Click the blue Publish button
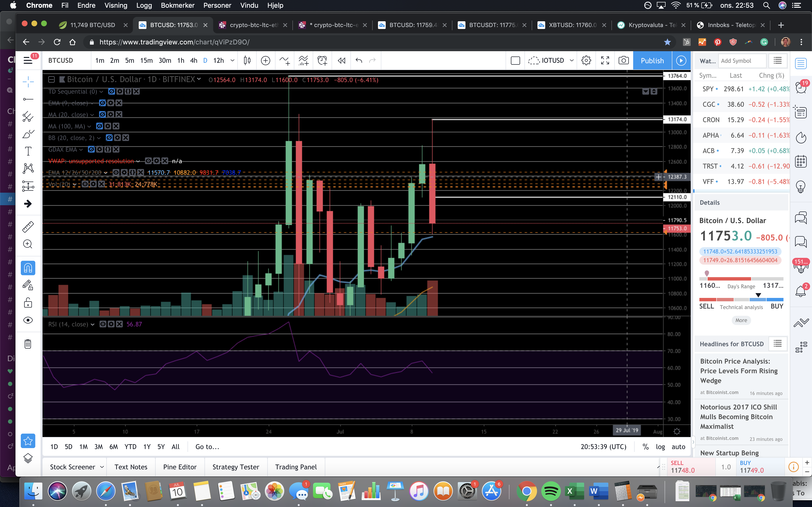This screenshot has height=507, width=812. 652,61
